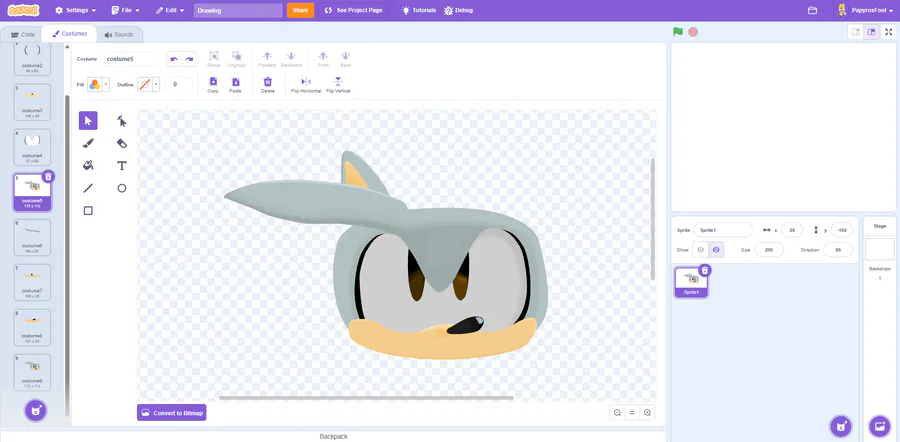The image size is (900, 442).
Task: Select the Circle tool
Action: click(122, 188)
